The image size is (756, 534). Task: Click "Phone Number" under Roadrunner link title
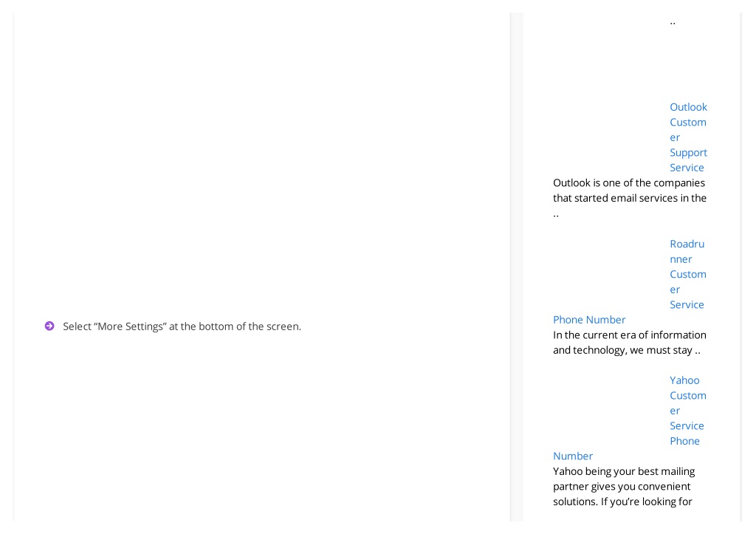click(x=588, y=320)
